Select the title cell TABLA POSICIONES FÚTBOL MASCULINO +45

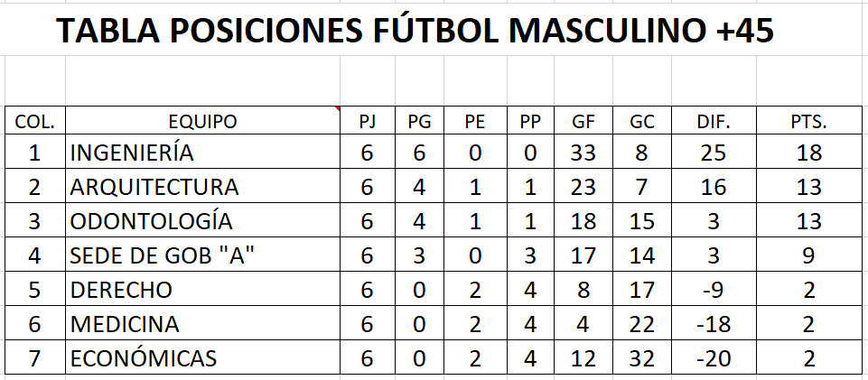pyautogui.click(x=415, y=31)
